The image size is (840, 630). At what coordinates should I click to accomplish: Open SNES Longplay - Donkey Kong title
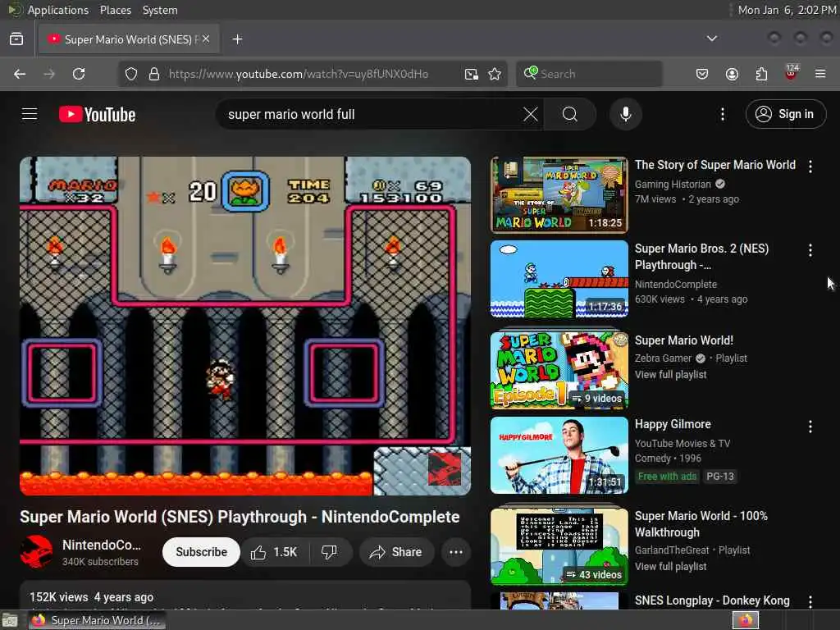[x=712, y=600]
